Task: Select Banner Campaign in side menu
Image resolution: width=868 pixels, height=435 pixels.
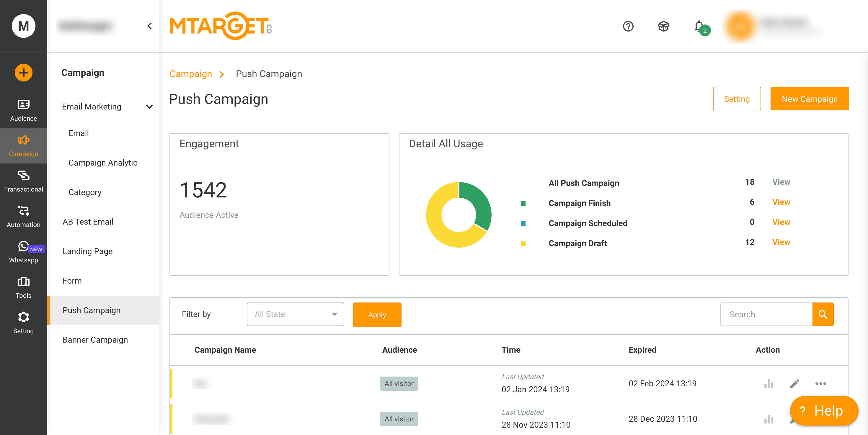Action: (x=95, y=340)
